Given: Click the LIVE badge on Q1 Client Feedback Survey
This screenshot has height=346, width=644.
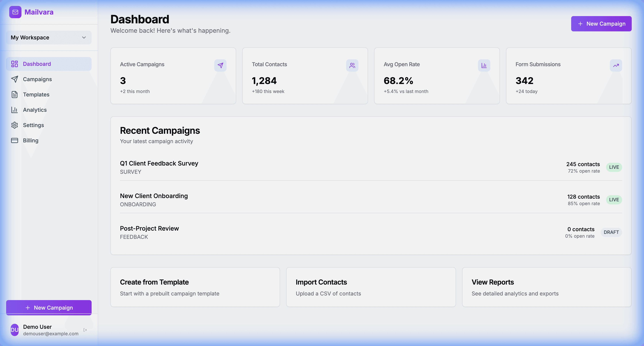Looking at the screenshot, I should pos(614,167).
